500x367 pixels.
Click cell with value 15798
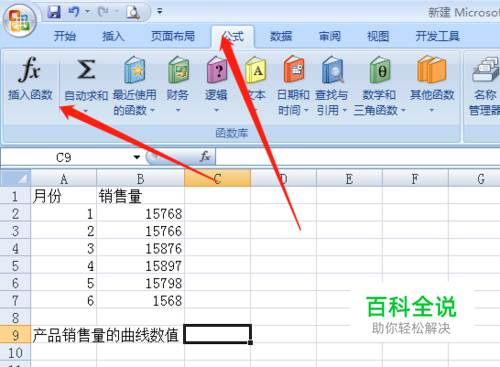(x=140, y=283)
